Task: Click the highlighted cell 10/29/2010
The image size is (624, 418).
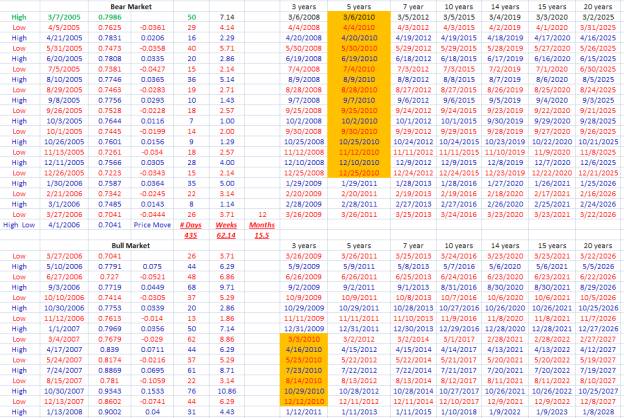Action: (303, 391)
